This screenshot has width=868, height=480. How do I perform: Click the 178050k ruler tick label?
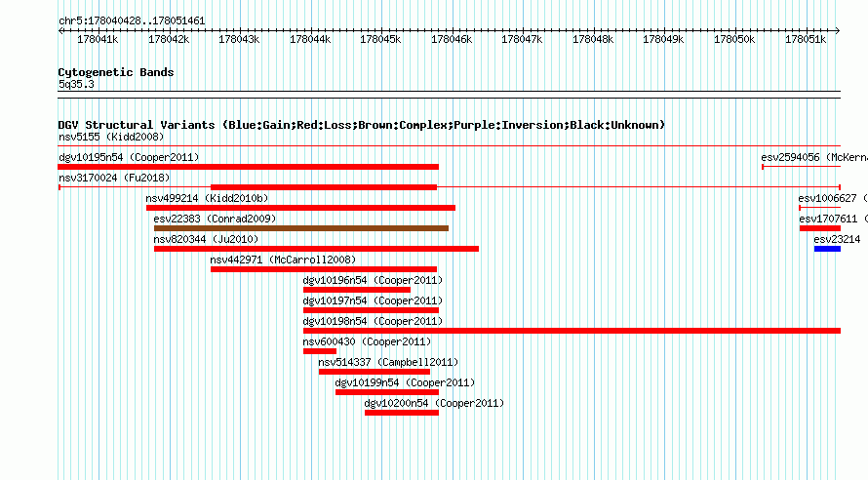pos(734,39)
